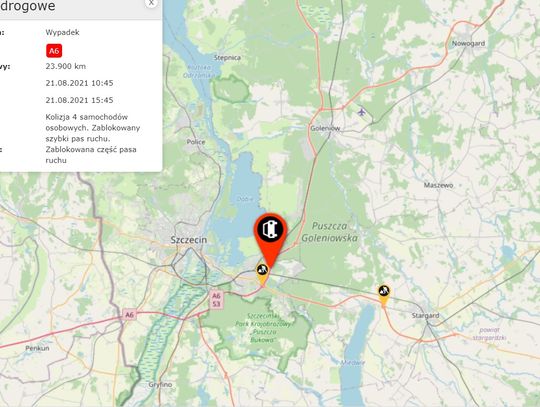Click the Gryfino town label
Image resolution: width=540 pixels, height=407 pixels.
[x=160, y=385]
